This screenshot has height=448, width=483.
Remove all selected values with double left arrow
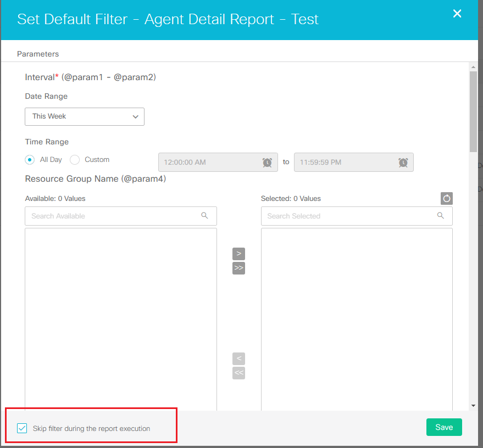point(238,373)
